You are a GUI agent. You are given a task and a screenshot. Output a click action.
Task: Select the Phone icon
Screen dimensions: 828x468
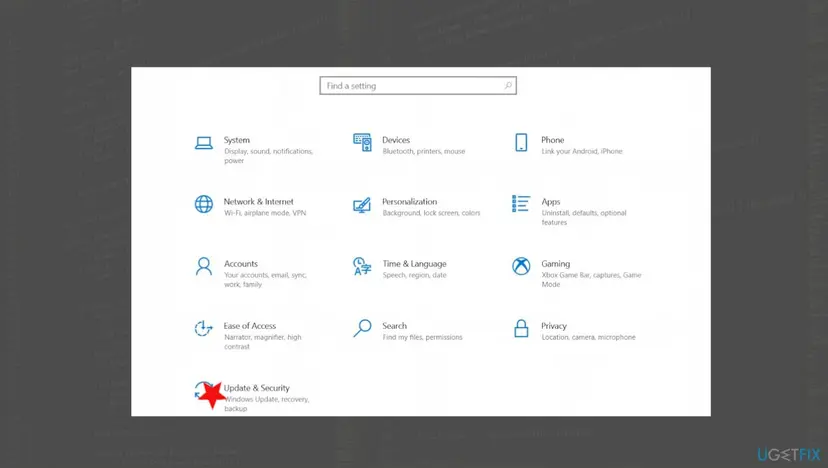click(521, 143)
